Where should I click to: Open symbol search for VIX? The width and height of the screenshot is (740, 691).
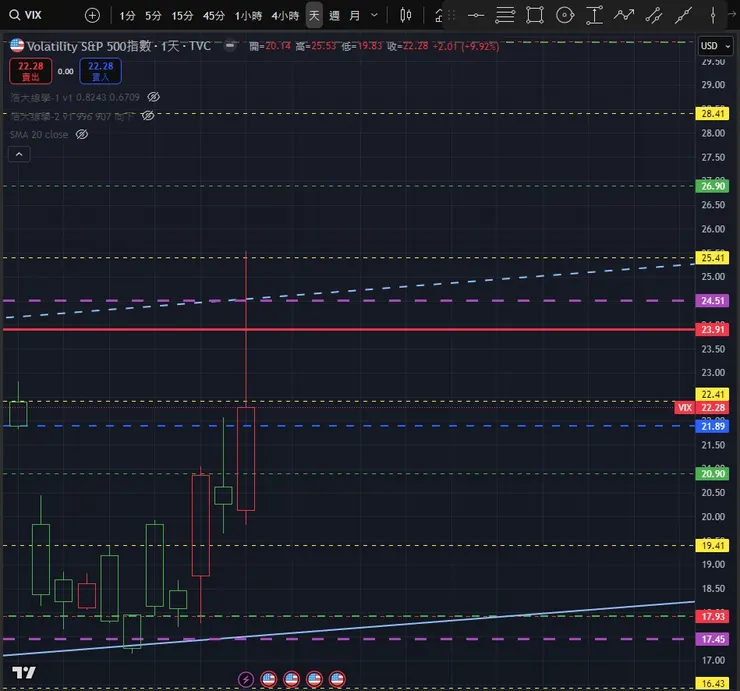click(x=26, y=15)
